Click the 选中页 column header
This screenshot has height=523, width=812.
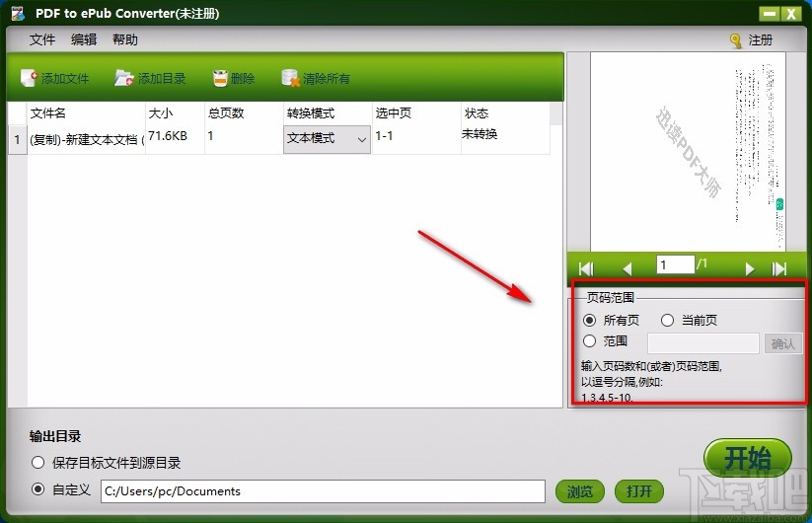(x=416, y=112)
